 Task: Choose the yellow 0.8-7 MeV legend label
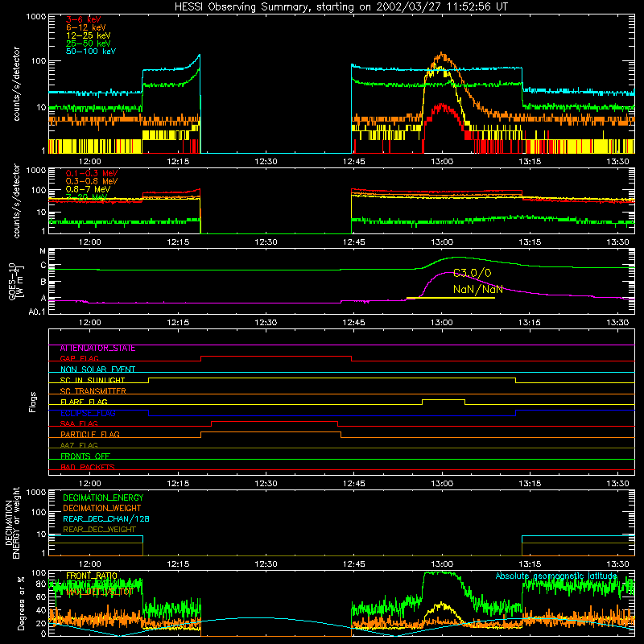click(x=89, y=189)
